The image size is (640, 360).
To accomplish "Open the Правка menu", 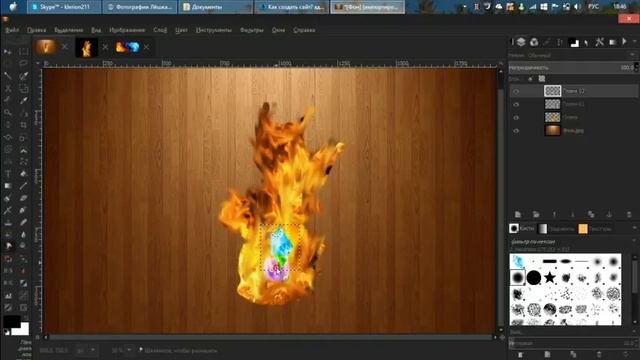I will [36, 30].
